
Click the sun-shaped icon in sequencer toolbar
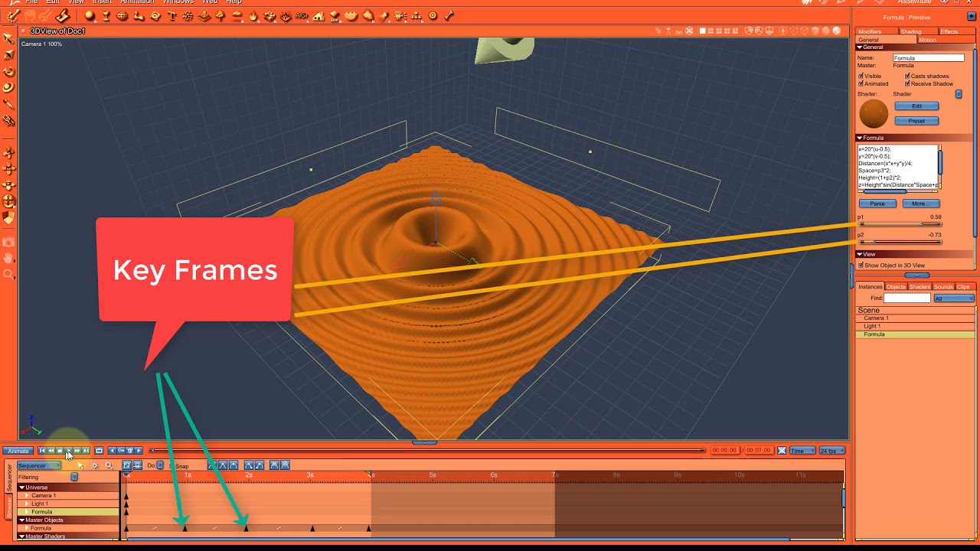tap(95, 465)
